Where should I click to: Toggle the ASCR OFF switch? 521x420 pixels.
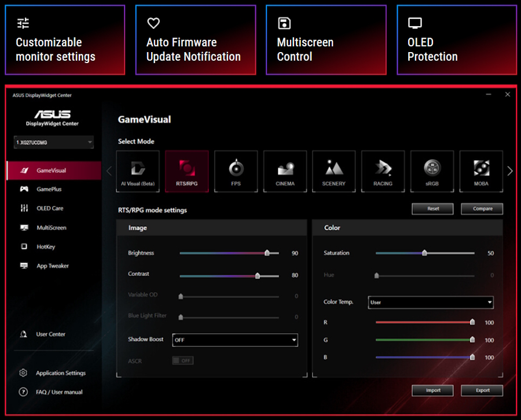(x=183, y=360)
